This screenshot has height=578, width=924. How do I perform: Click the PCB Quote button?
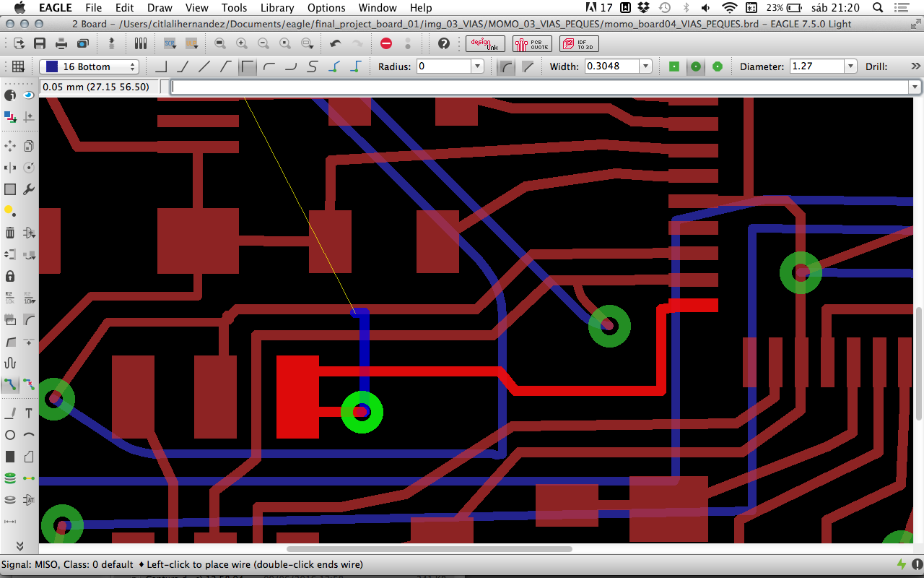(532, 43)
